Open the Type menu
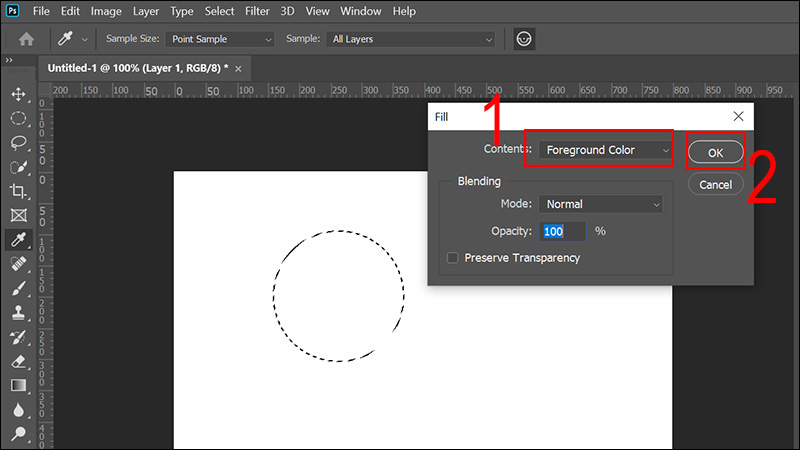 pyautogui.click(x=182, y=11)
